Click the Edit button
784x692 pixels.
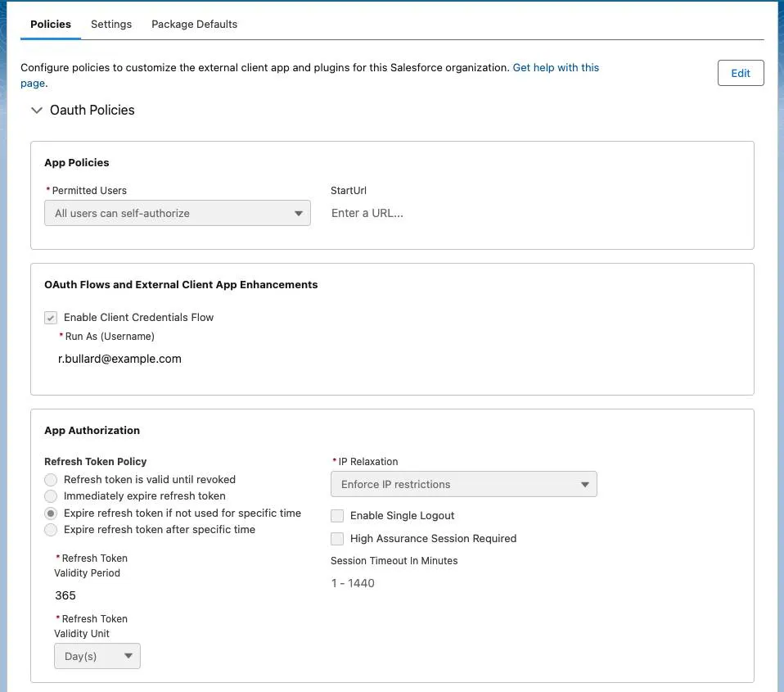click(741, 73)
